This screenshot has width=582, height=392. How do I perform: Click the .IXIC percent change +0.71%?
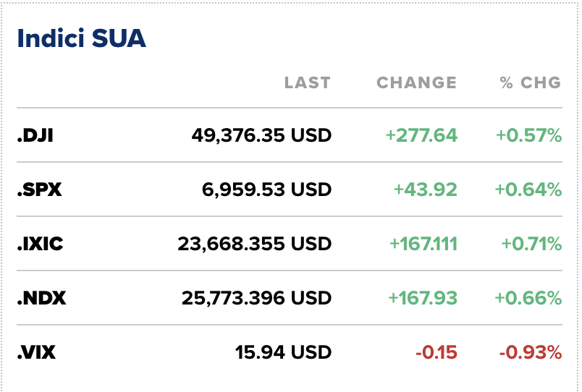click(531, 244)
